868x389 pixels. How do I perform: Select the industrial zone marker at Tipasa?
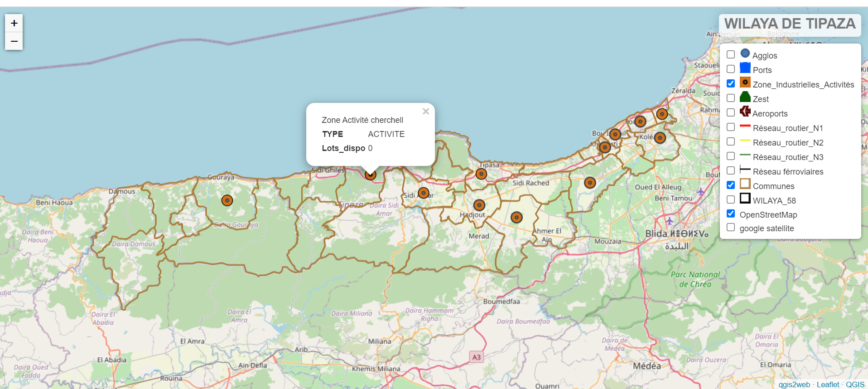click(481, 174)
